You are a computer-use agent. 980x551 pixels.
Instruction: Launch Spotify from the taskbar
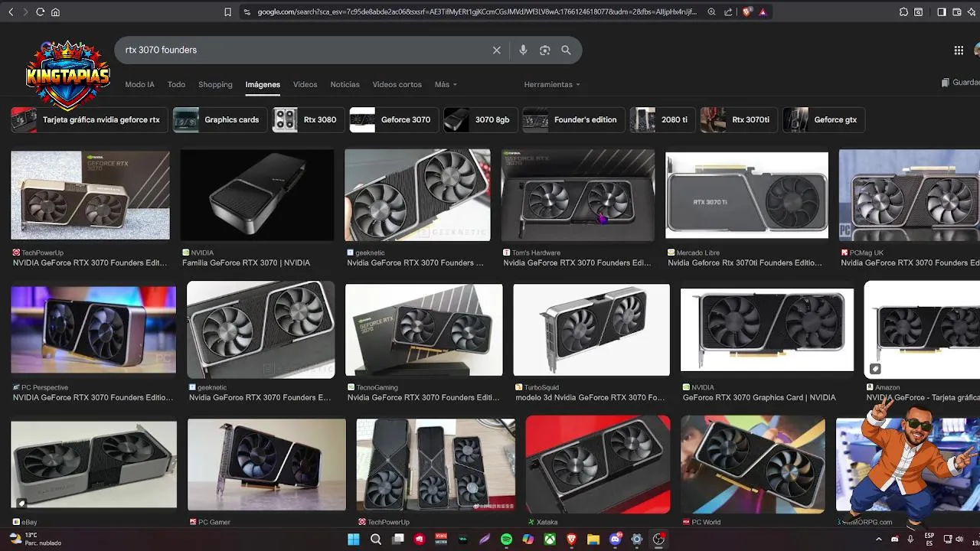[506, 540]
